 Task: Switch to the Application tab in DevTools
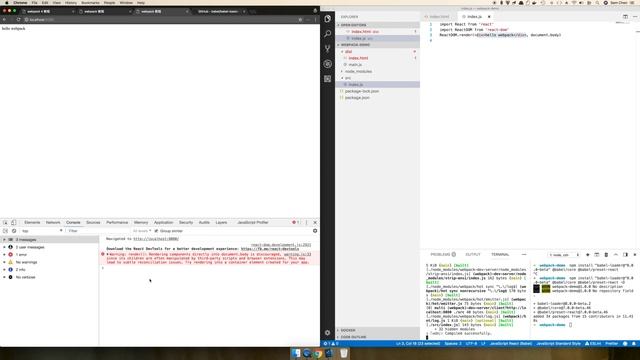(163, 222)
